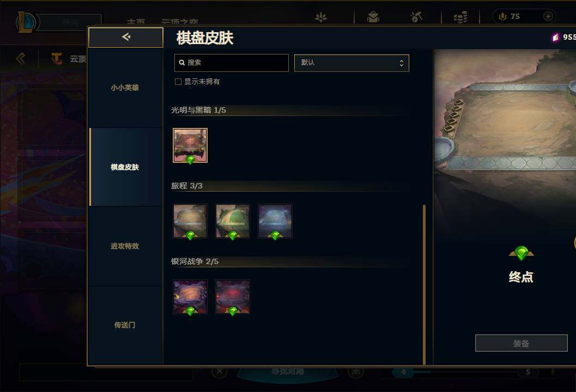Open the 传送门 tab
The height and width of the screenshot is (392, 576).
(125, 325)
